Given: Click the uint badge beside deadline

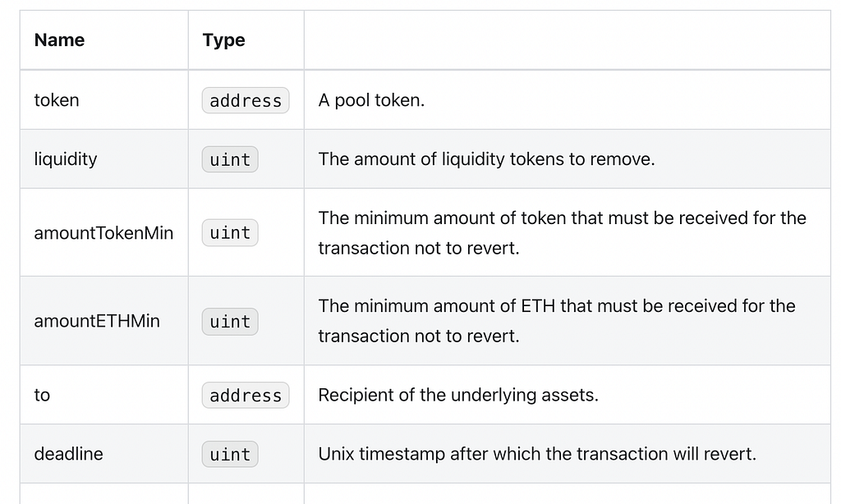Looking at the screenshot, I should (230, 454).
